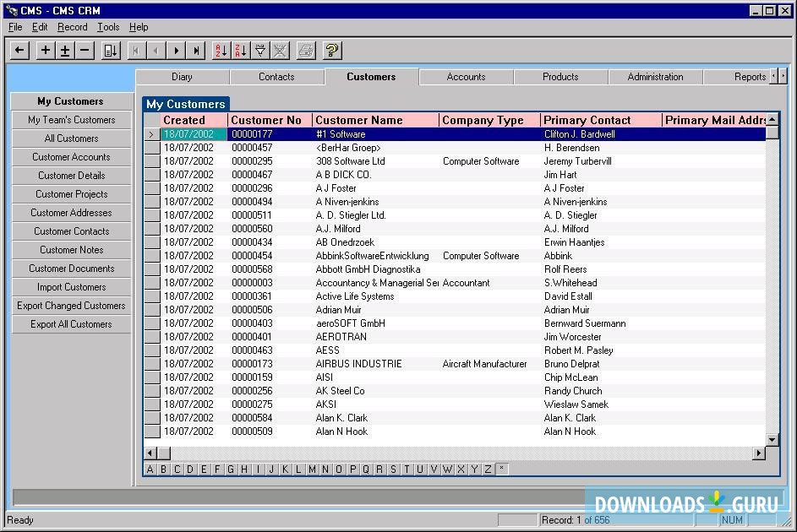Viewport: 797px width, 532px height.
Task: Remove the filter with the crossed funnel icon
Action: click(x=280, y=51)
